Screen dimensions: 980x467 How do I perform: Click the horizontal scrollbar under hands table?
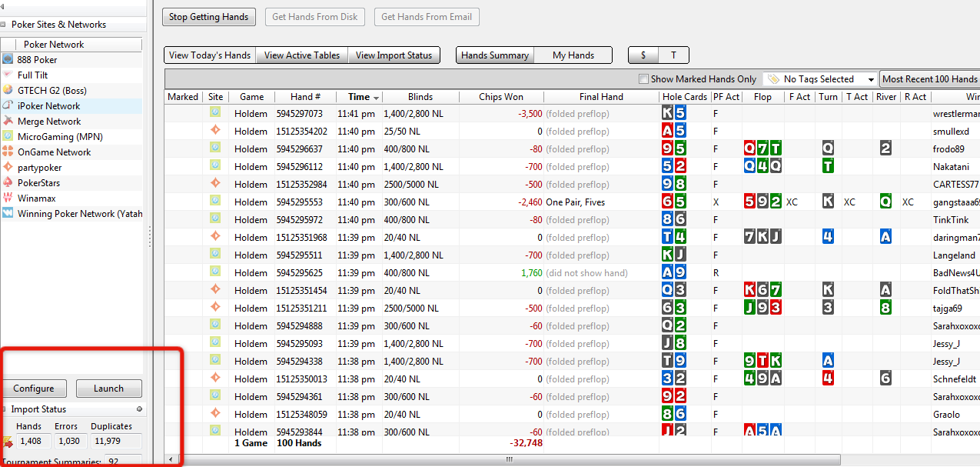[507, 459]
